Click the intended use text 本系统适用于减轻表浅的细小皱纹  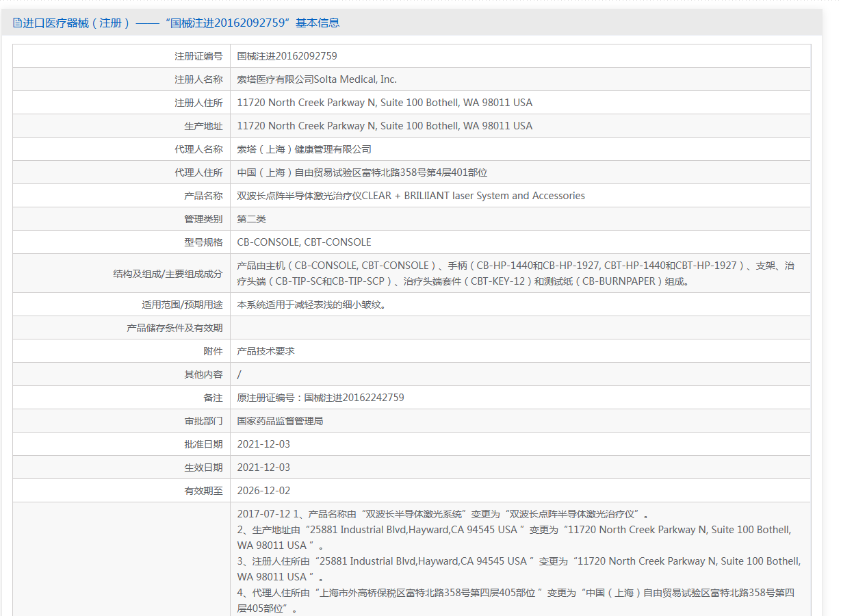(x=311, y=305)
